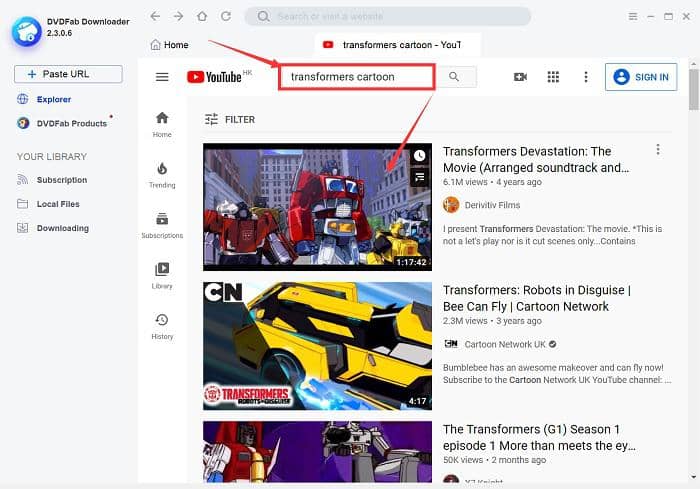Open YouTube settings three-dot menu
Image resolution: width=700 pixels, height=489 pixels.
click(x=586, y=77)
